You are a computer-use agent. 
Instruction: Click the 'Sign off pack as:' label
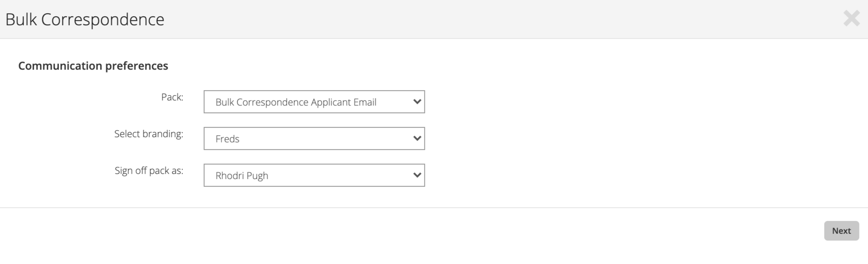pyautogui.click(x=149, y=170)
